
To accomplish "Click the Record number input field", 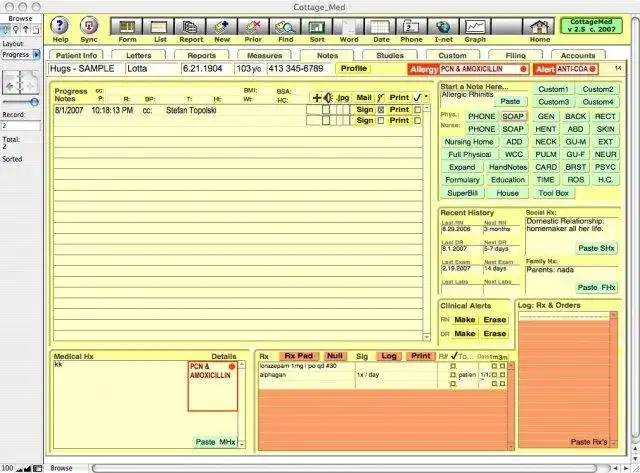I will 21,126.
